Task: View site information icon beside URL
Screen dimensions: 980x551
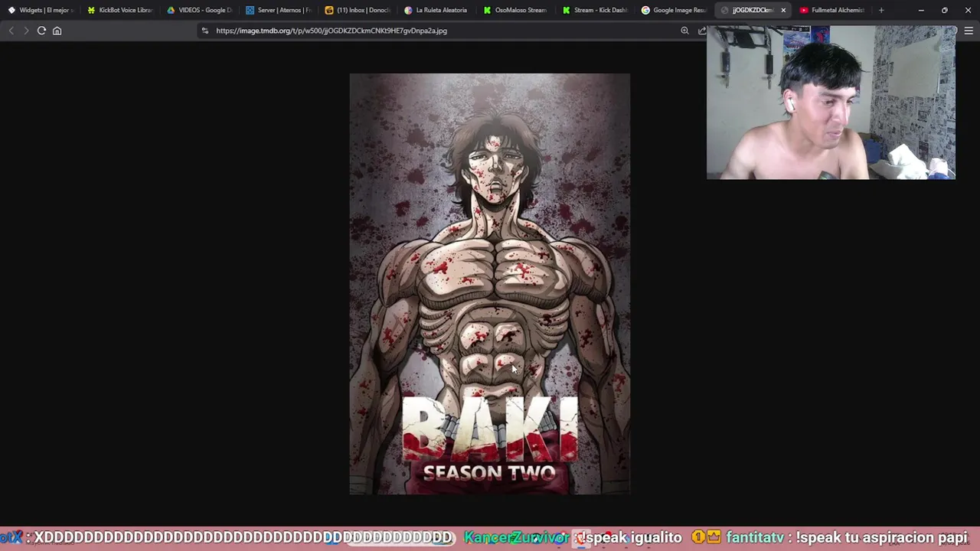Action: pyautogui.click(x=204, y=31)
